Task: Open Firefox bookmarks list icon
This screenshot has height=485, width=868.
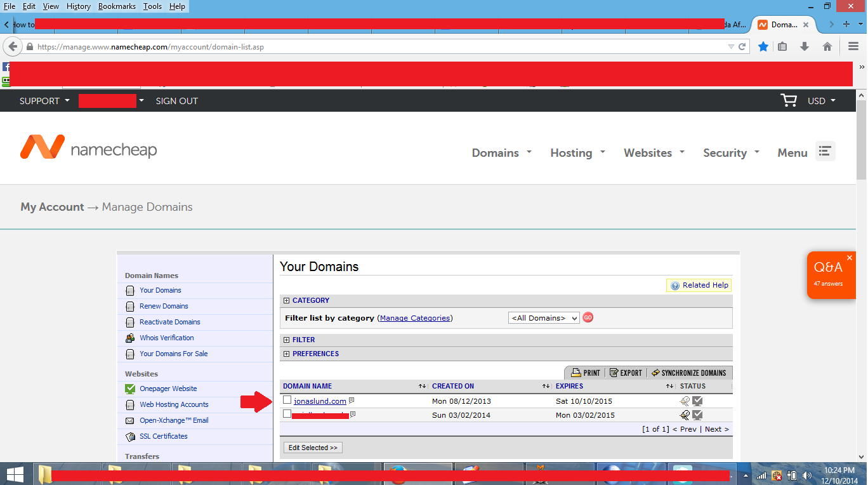Action: pyautogui.click(x=783, y=46)
